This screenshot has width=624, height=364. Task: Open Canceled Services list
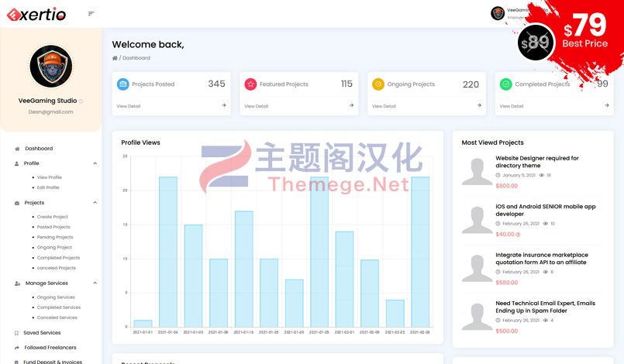point(57,318)
